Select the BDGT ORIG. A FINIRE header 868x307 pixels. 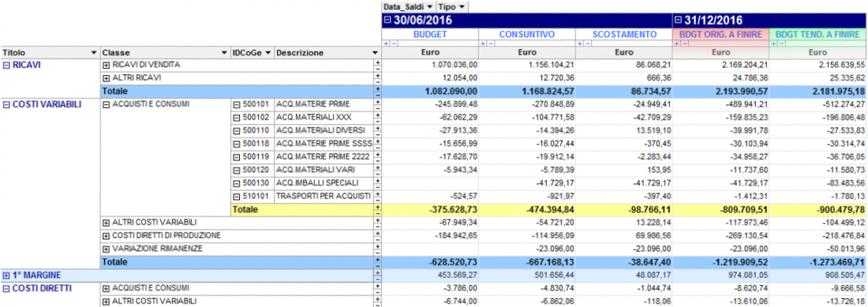tap(720, 34)
